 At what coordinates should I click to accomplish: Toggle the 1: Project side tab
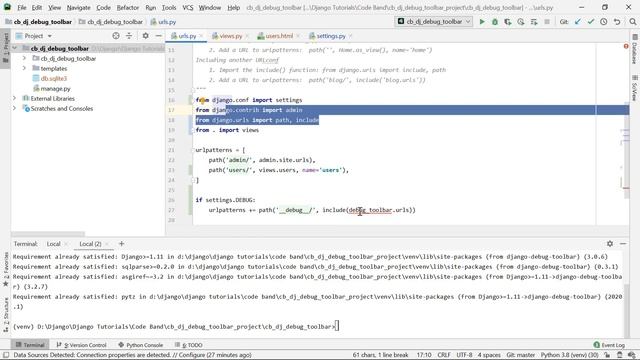coord(6,48)
